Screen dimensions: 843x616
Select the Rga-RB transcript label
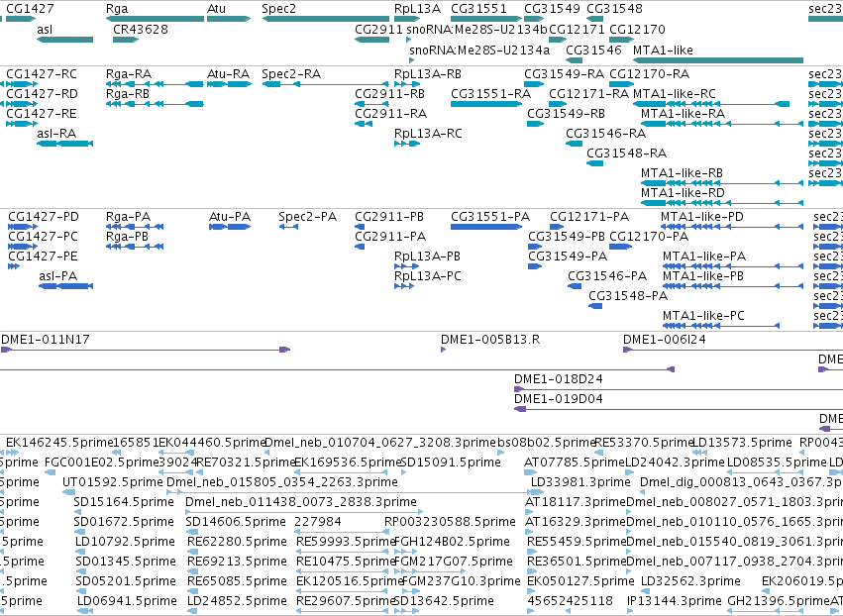(128, 93)
